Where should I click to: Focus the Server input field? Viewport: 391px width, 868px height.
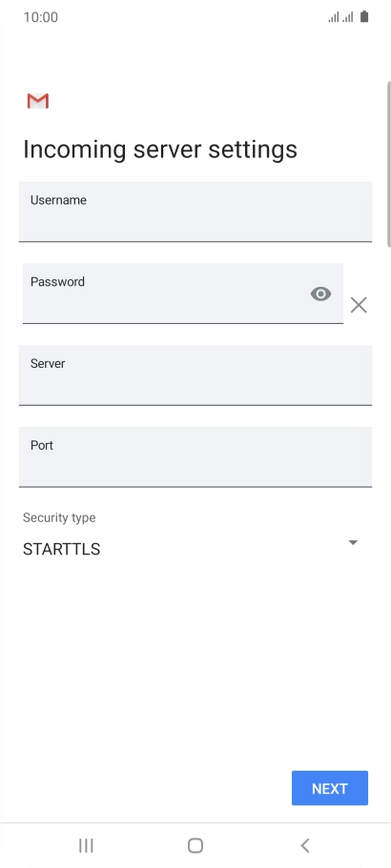pyautogui.click(x=195, y=375)
